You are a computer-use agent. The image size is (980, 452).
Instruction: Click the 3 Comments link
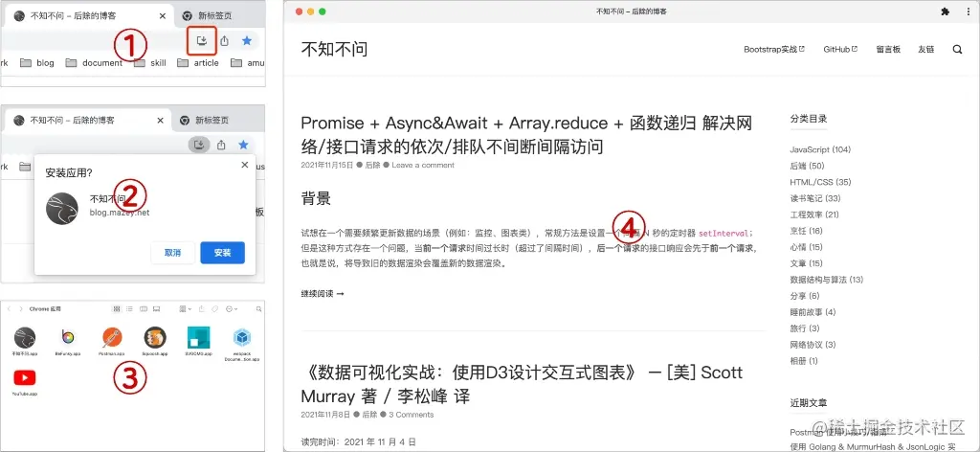411,415
